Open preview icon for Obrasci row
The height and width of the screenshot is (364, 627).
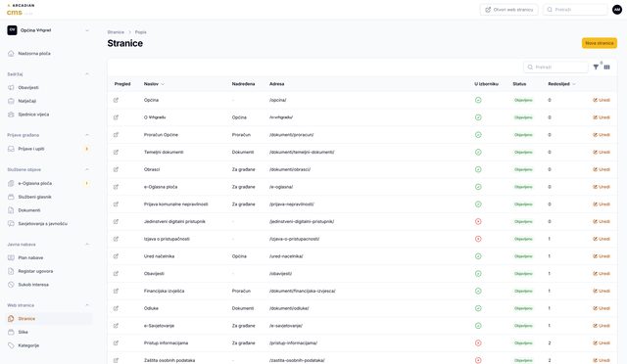pos(116,169)
